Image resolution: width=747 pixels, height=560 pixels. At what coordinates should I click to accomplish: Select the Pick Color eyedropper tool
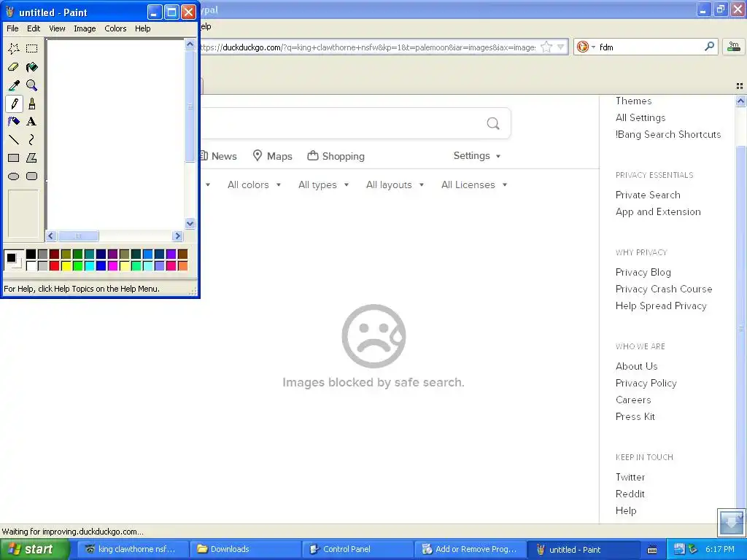point(14,85)
